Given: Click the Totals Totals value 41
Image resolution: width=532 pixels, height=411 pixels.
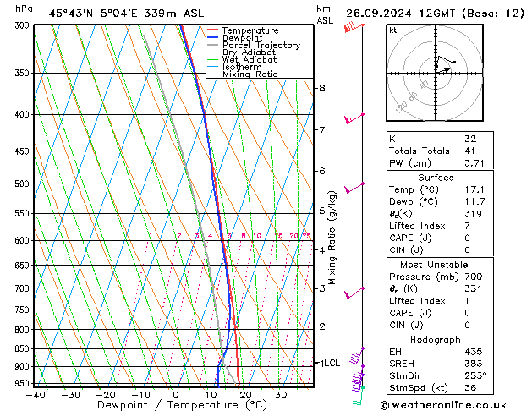Looking at the screenshot, I should coord(470,151).
